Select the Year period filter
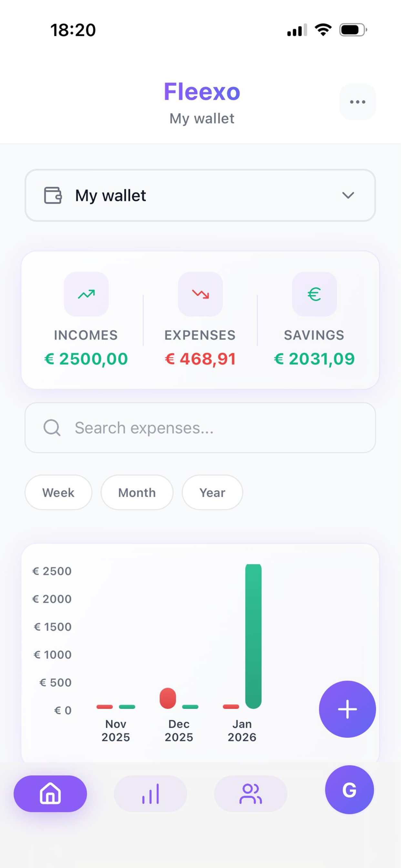Screen dimensions: 401x868 click(x=212, y=492)
